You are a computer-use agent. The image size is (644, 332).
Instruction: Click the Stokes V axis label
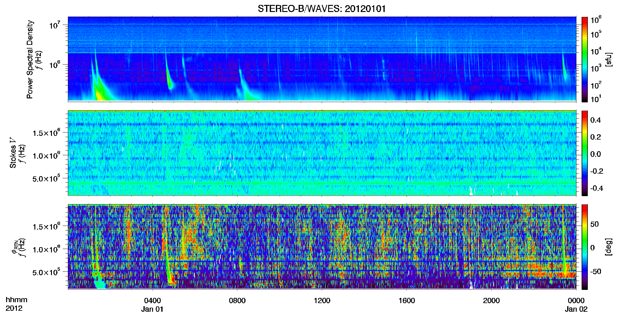click(x=13, y=153)
